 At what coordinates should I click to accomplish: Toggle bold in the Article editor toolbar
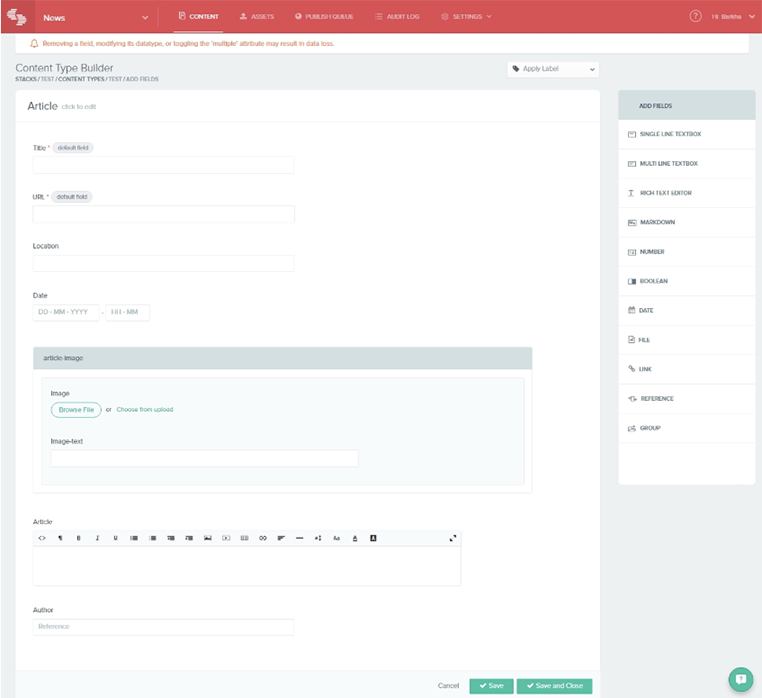tap(79, 538)
